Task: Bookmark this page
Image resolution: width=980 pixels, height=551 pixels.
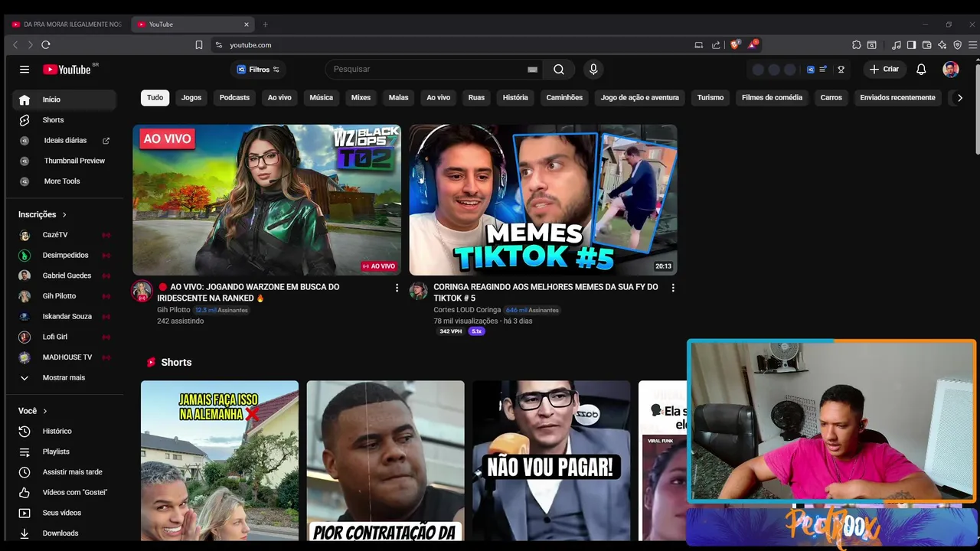Action: coord(199,45)
